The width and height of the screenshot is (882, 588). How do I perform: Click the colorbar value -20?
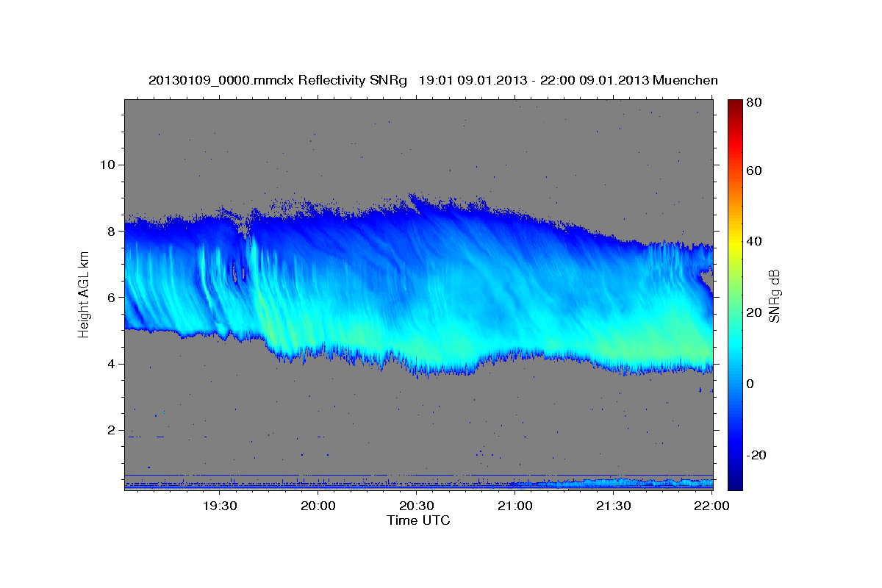pos(757,456)
